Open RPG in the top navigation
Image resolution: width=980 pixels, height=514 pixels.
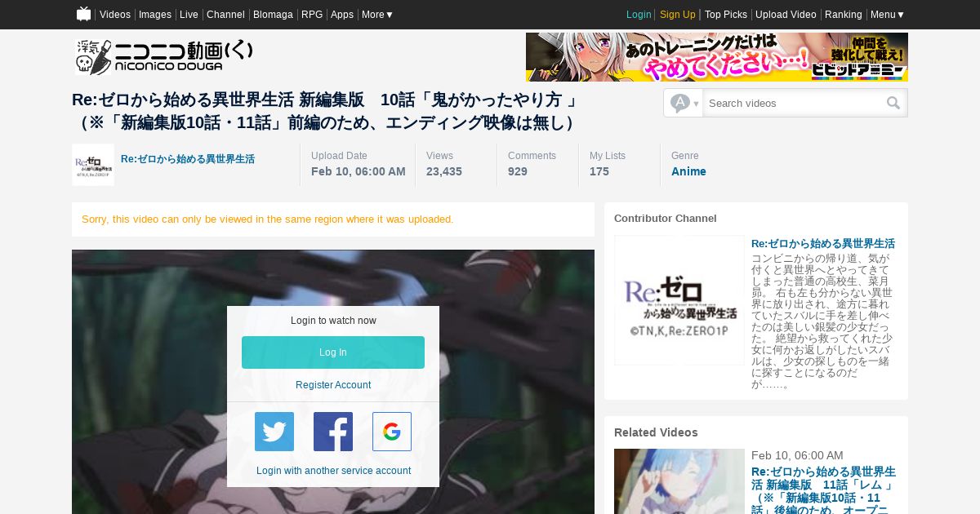[312, 15]
